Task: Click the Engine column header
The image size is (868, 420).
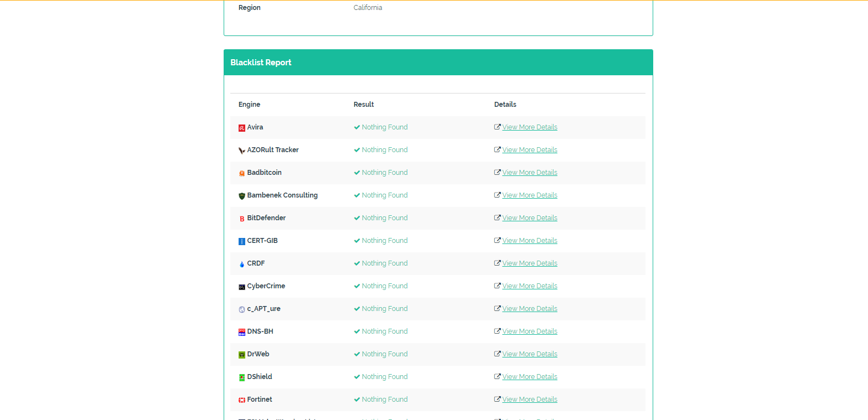Action: click(249, 105)
